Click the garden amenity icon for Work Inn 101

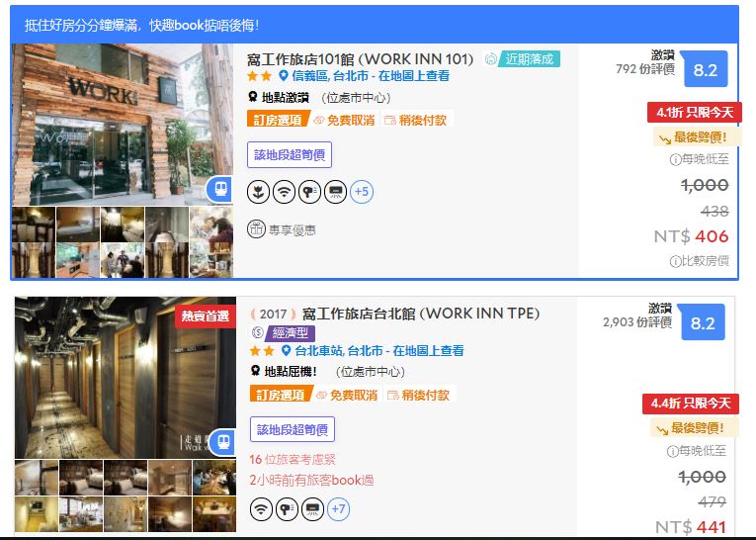click(259, 192)
